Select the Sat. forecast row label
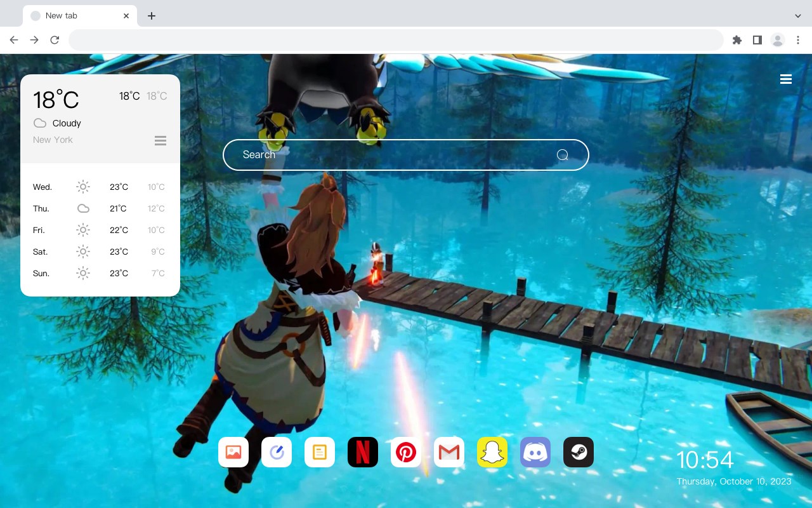This screenshot has height=508, width=812. (x=41, y=251)
